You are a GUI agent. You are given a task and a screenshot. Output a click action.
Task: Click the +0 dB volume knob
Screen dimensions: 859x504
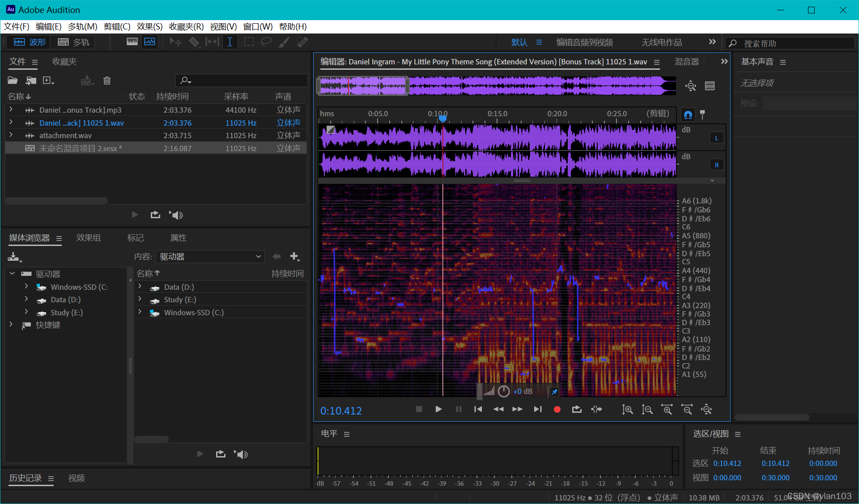click(504, 391)
